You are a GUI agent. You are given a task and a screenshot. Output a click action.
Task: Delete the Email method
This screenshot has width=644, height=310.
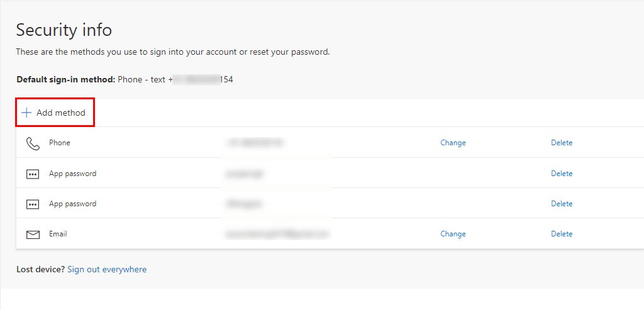pyautogui.click(x=562, y=234)
